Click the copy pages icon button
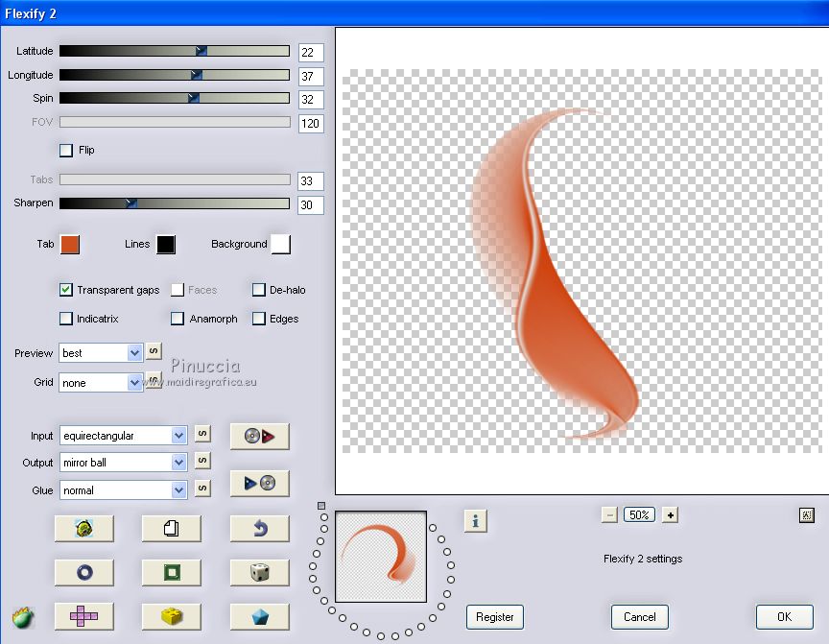829x644 pixels. pyautogui.click(x=172, y=528)
